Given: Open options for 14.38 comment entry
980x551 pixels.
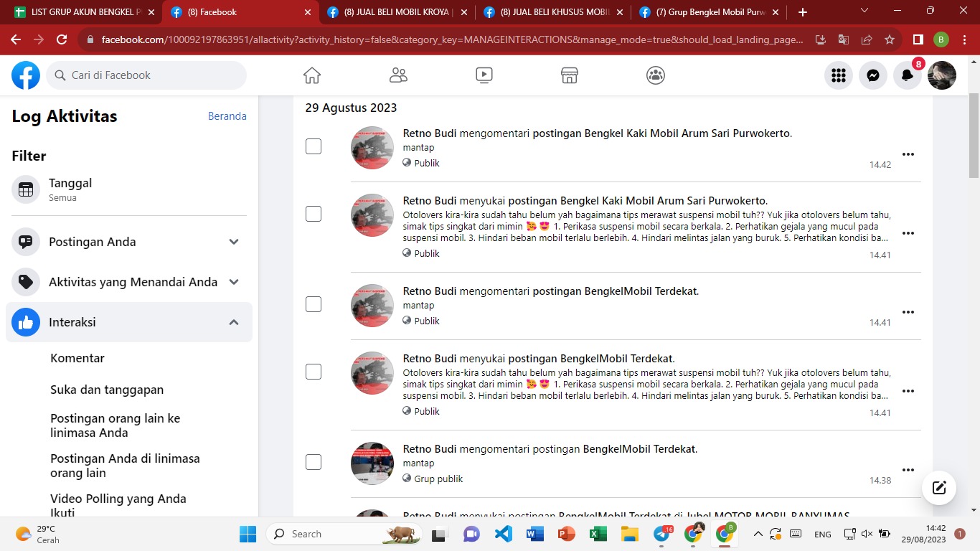Looking at the screenshot, I should [x=908, y=470].
